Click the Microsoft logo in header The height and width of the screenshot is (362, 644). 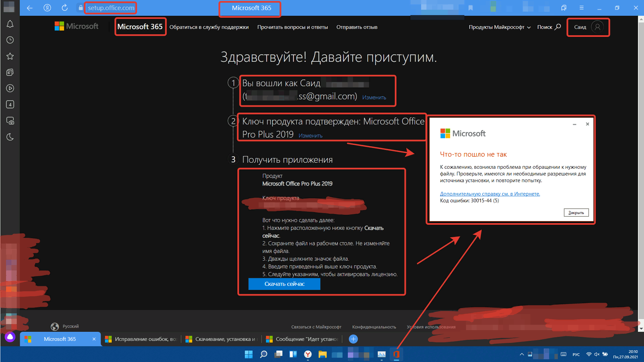click(76, 26)
